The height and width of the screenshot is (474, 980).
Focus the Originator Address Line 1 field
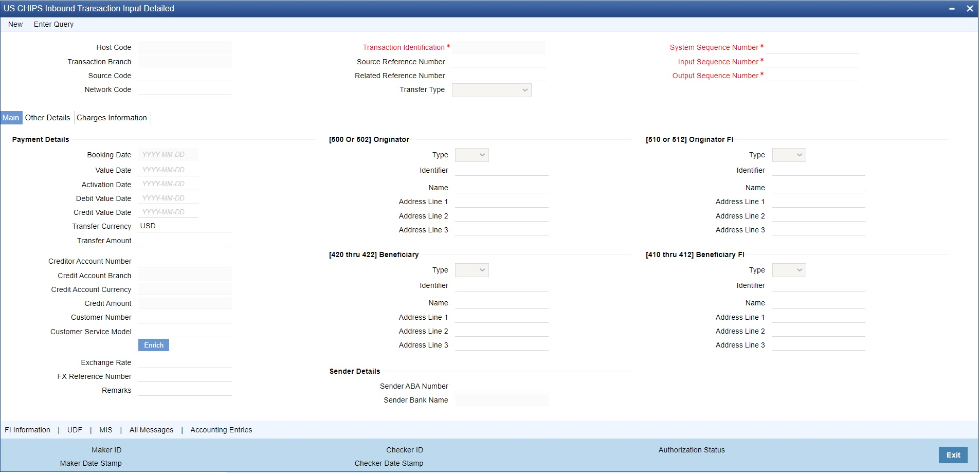pos(502,202)
